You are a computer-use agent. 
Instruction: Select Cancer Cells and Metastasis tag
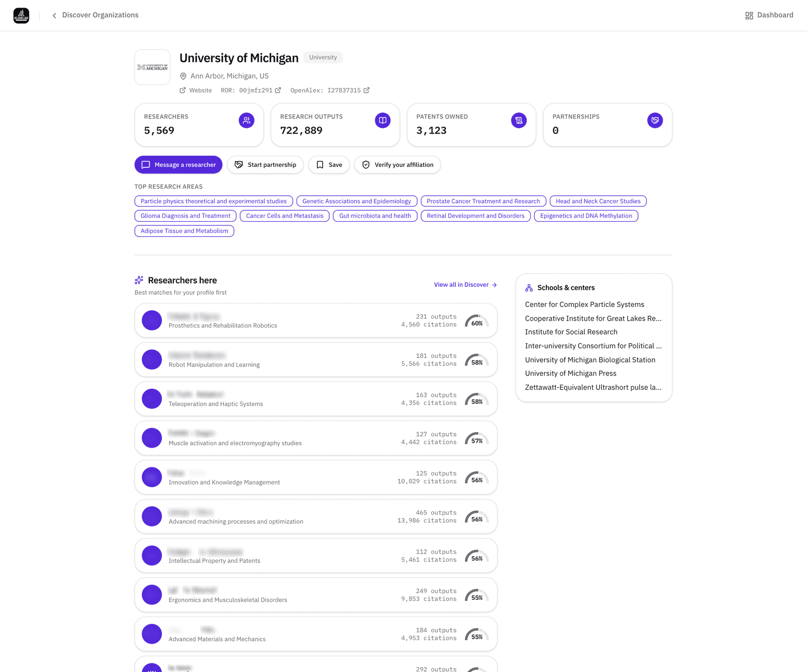coord(285,216)
